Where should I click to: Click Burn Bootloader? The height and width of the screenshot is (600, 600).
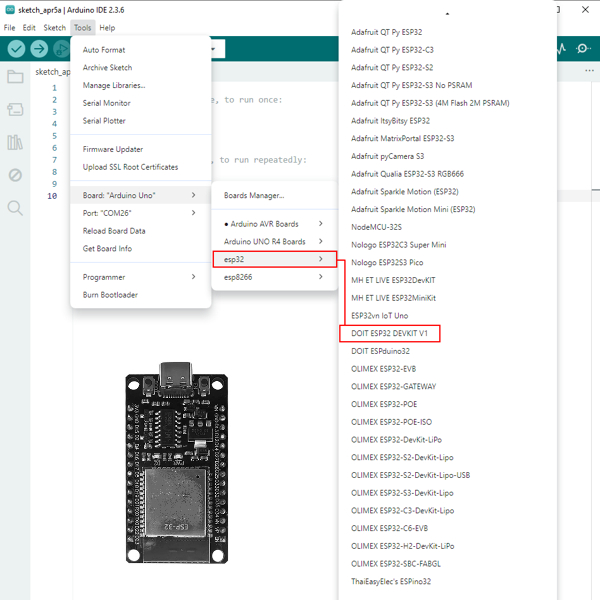141,295
